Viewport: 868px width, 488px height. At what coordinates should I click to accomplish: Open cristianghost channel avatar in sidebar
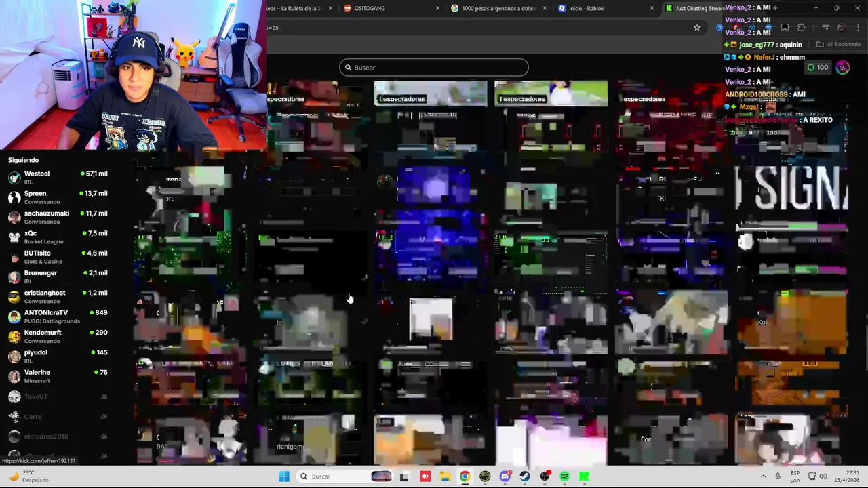coord(14,297)
